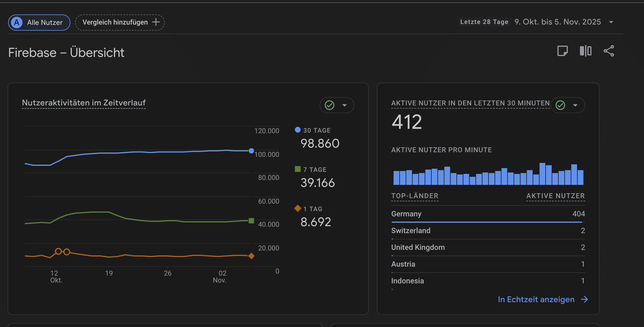This screenshot has width=644, height=327.
Task: Open the date range dropdown arrow
Action: tap(611, 22)
